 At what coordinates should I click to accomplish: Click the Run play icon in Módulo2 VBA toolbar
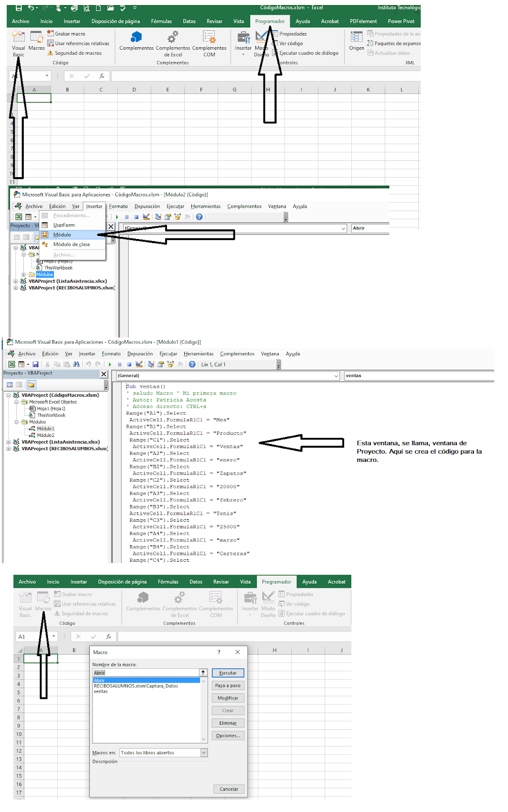(x=117, y=217)
